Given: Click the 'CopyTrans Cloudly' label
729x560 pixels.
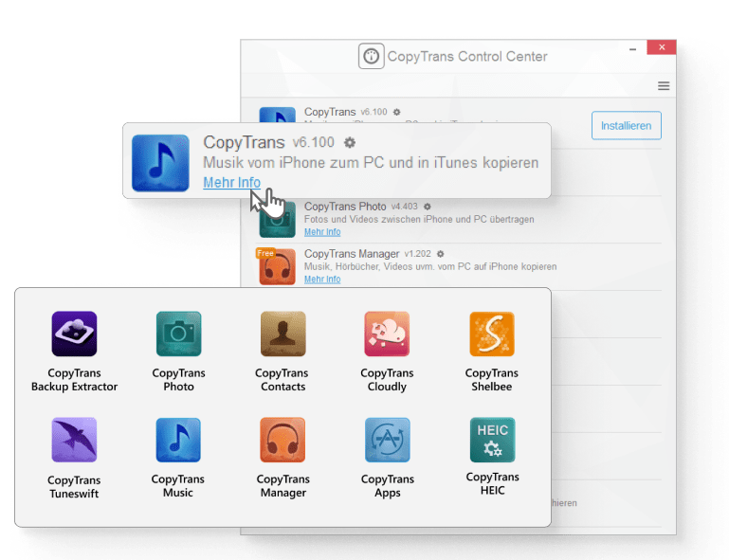Looking at the screenshot, I should [387, 380].
